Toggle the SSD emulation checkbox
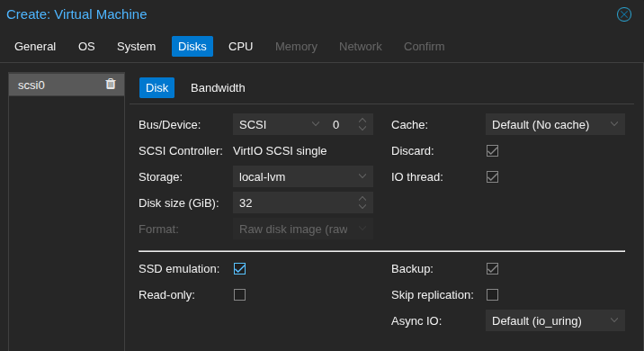 click(239, 269)
